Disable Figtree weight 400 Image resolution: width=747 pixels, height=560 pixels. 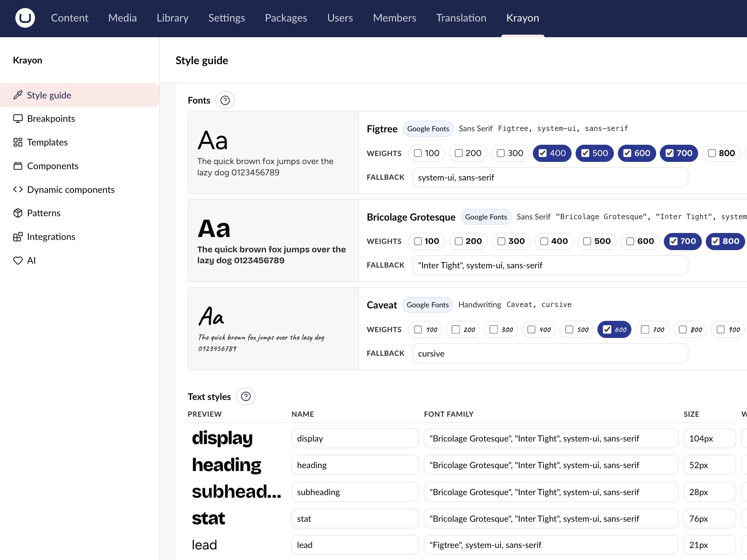pyautogui.click(x=552, y=153)
